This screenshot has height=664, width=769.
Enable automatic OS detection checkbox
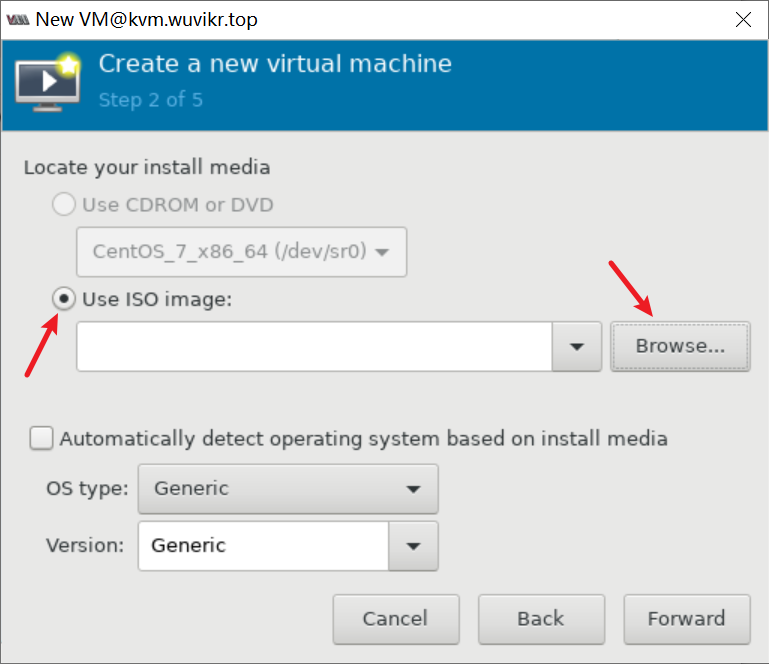(x=41, y=438)
